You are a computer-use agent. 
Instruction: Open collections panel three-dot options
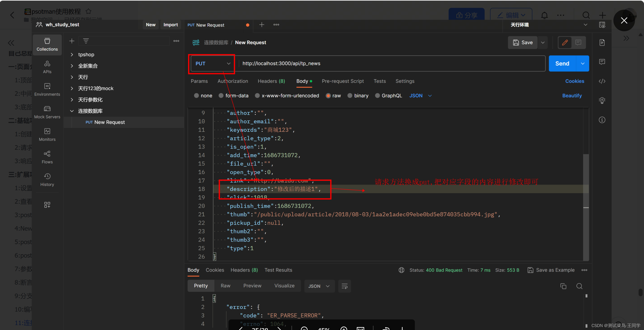pos(176,41)
